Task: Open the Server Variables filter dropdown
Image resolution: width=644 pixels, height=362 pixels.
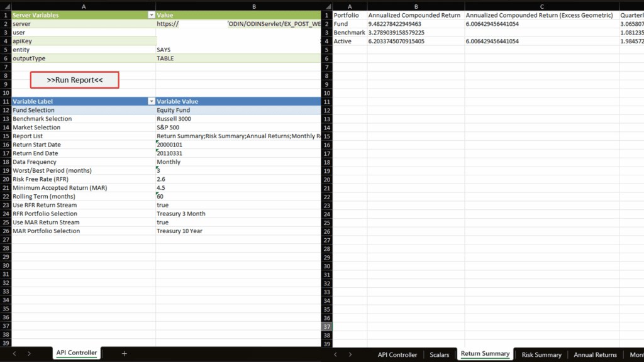Action: [x=151, y=14]
